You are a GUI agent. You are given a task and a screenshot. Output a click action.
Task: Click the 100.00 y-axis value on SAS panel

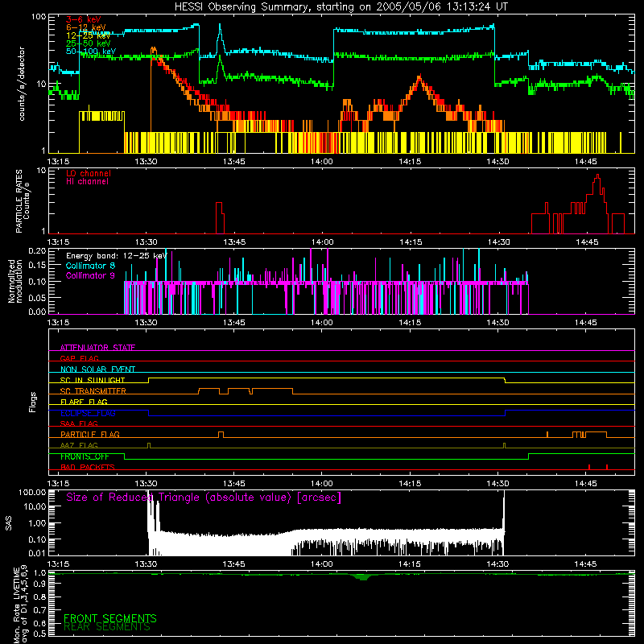coord(32,492)
